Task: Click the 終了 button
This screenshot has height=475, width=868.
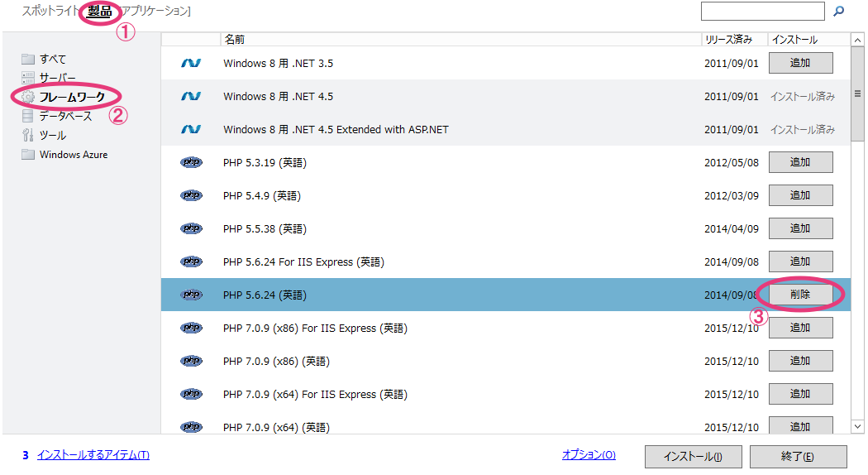Action: point(799,457)
